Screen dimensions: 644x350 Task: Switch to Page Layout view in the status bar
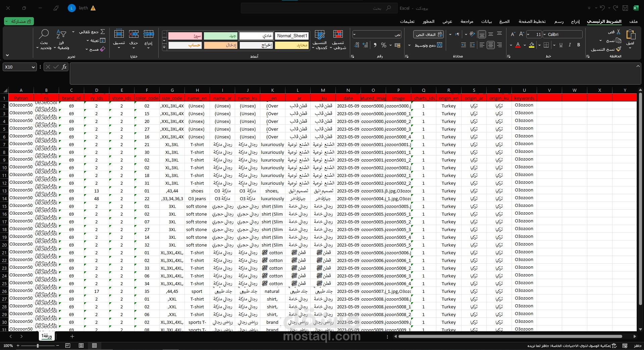tap(81, 345)
